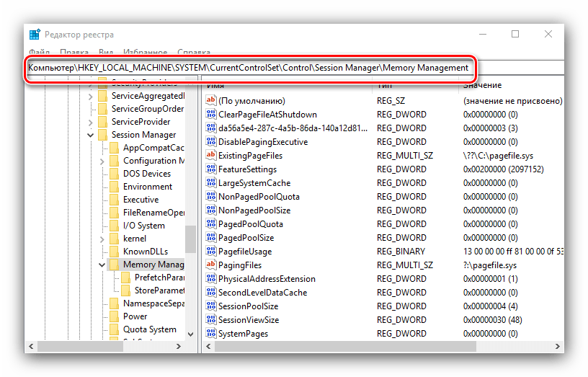Expand the I/O System tree node
588x377 pixels.
(102, 226)
